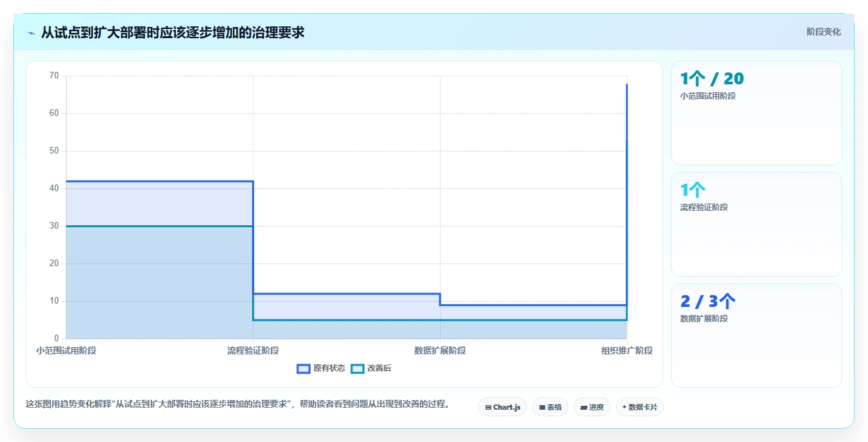Click the Chart.js tag icon

[488, 408]
